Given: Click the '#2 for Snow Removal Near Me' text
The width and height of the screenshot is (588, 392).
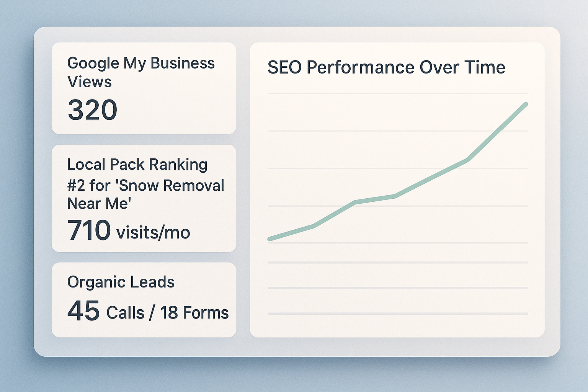Looking at the screenshot, I should pyautogui.click(x=145, y=194).
